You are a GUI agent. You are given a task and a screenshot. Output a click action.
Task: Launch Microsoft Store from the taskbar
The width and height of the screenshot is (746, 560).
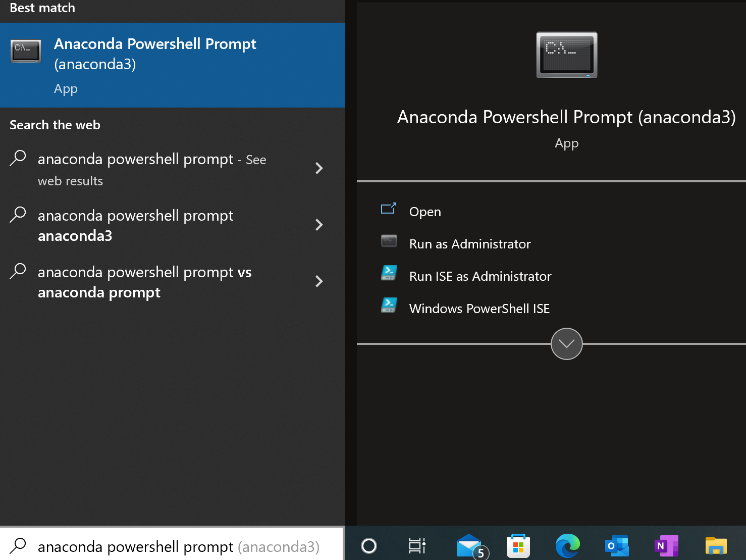pyautogui.click(x=518, y=546)
